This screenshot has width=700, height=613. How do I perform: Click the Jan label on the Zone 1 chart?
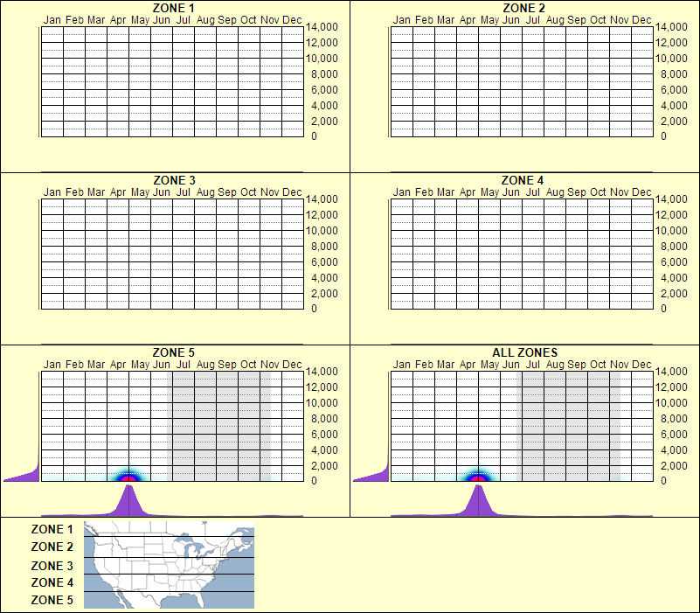pyautogui.click(x=53, y=19)
